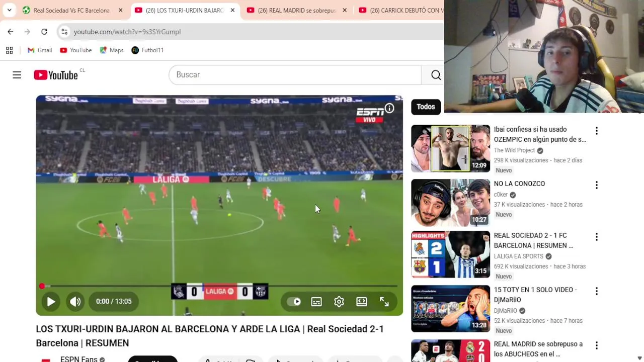Open options for REAL SOCIEDAD 2 - 1 video
Viewport: 644px width, 362px height.
[597, 237]
